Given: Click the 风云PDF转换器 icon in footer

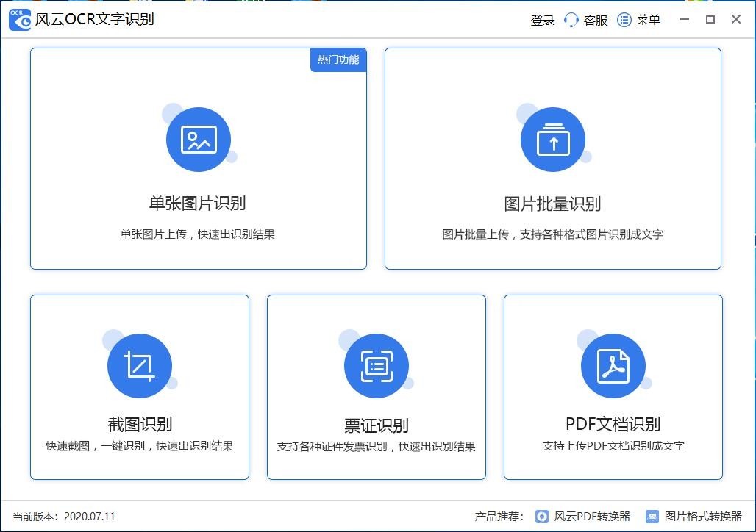Looking at the screenshot, I should (542, 517).
